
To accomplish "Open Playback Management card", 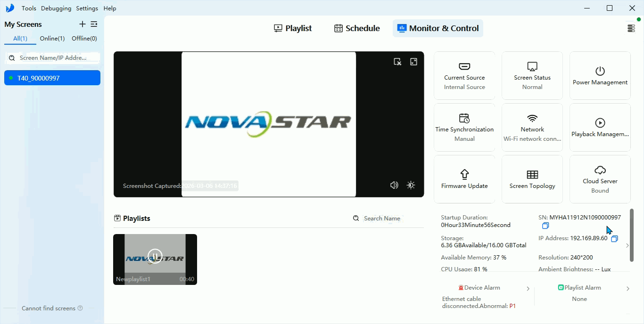I will point(600,127).
